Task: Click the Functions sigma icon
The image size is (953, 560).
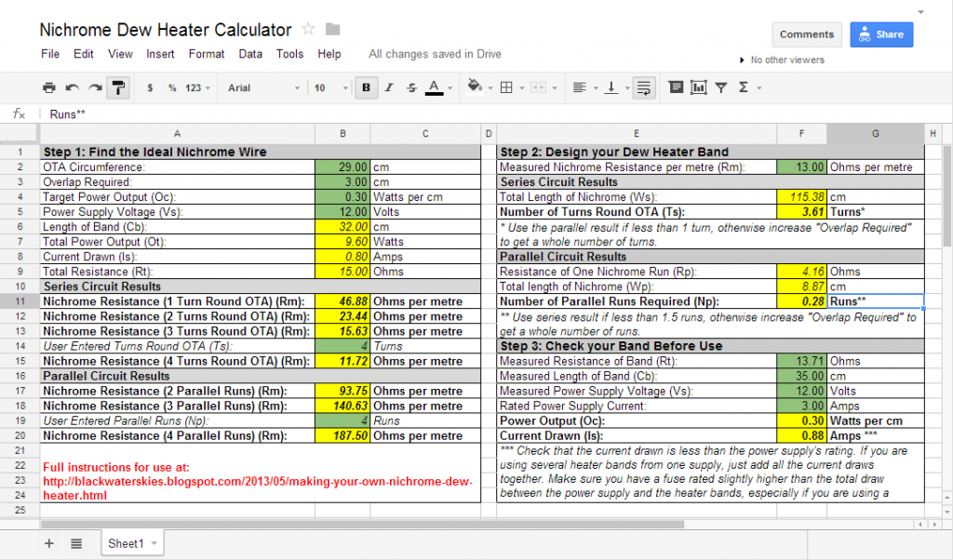Action: (x=744, y=88)
